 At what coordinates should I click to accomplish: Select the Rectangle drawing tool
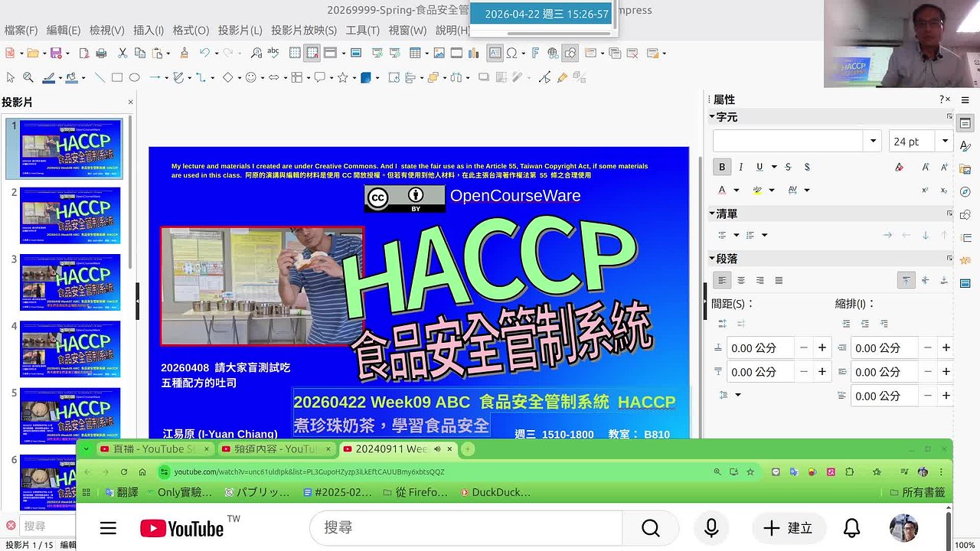[117, 77]
